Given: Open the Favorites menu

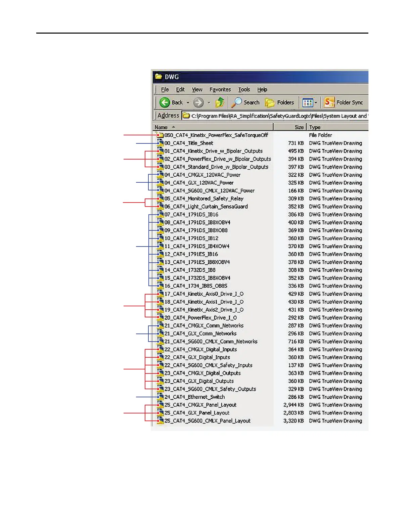Looking at the screenshot, I should tap(220, 90).
